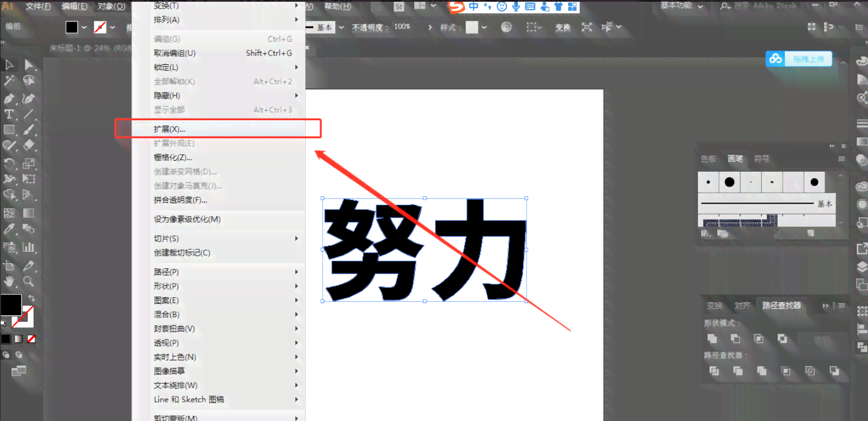Select the Rotate tool

[9, 164]
